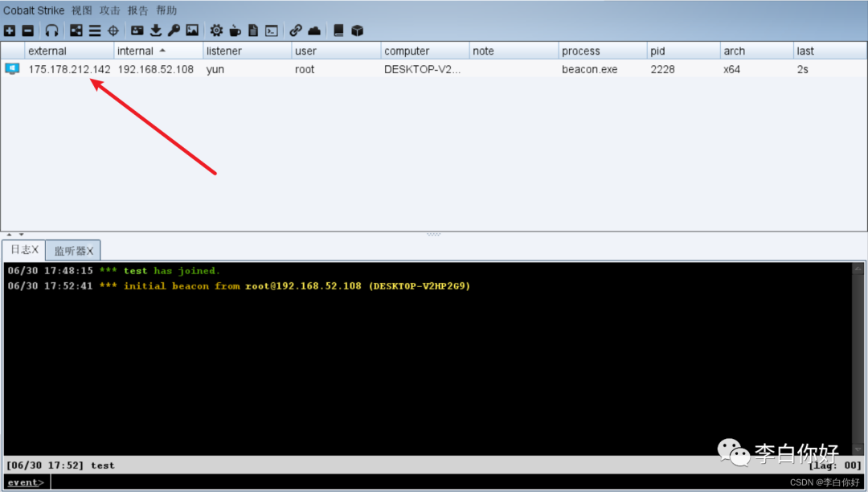Open the 帮助 menu

coord(166,10)
